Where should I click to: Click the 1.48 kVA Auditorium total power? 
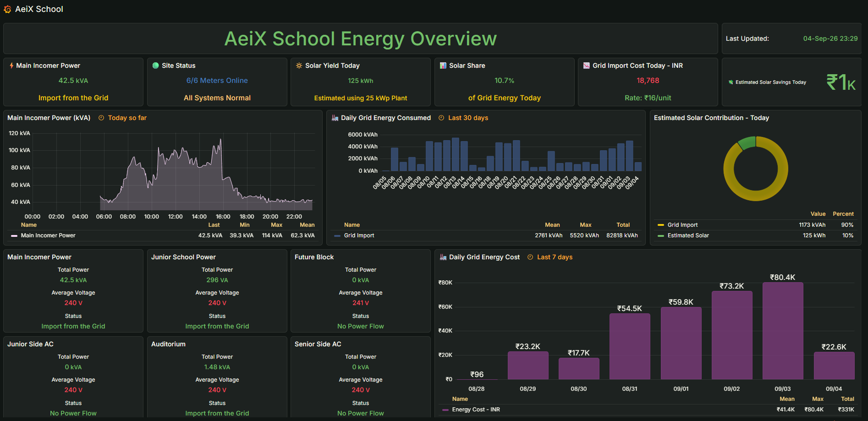coord(217,367)
